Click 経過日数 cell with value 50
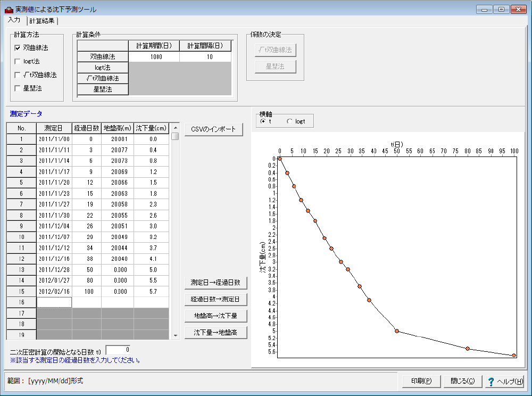This screenshot has height=396, width=532. 87,270
